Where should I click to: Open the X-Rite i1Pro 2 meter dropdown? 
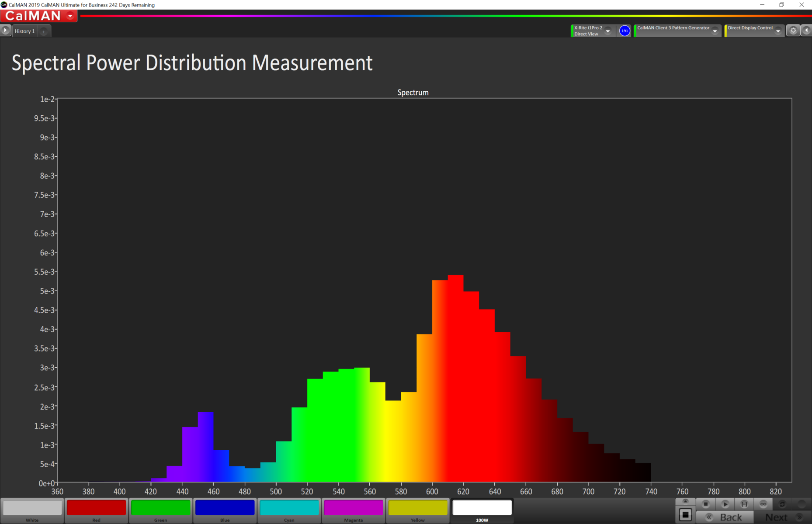pyautogui.click(x=608, y=31)
